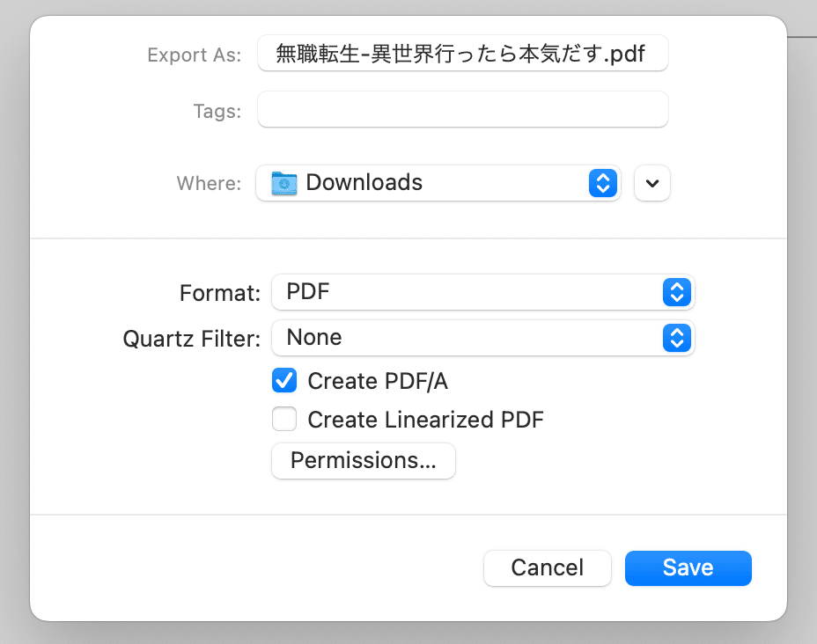Enable the Create Linearized PDF checkbox
Viewport: 817px width, 644px height.
(x=284, y=419)
